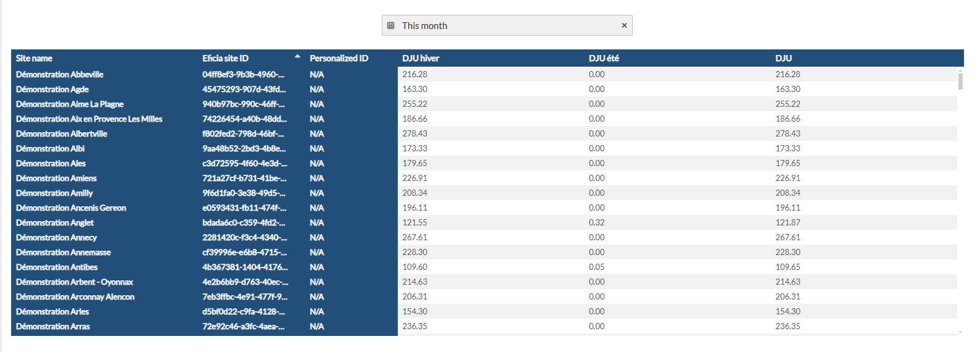980x352 pixels.
Task: Click the calendar icon in date filter
Action: (x=391, y=25)
